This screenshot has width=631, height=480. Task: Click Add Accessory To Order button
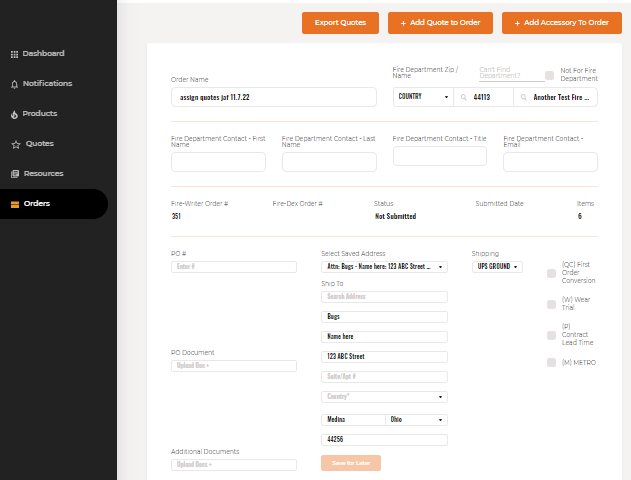[x=562, y=23]
